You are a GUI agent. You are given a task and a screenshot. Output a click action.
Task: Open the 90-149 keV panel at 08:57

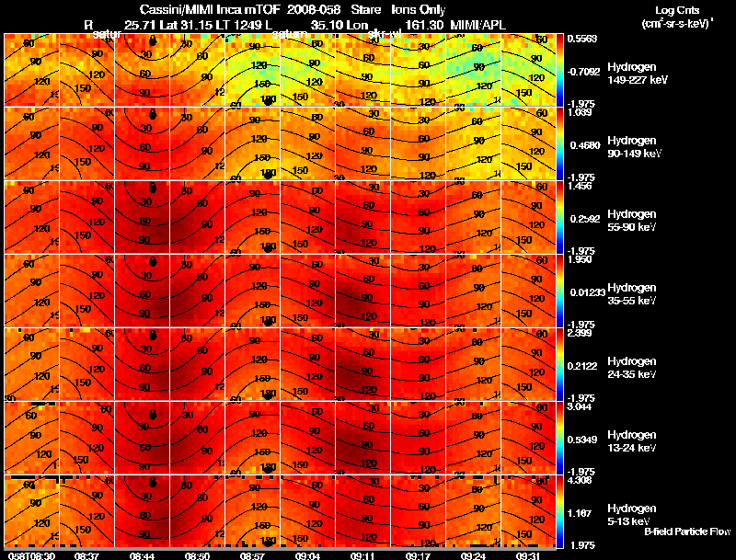pos(252,143)
